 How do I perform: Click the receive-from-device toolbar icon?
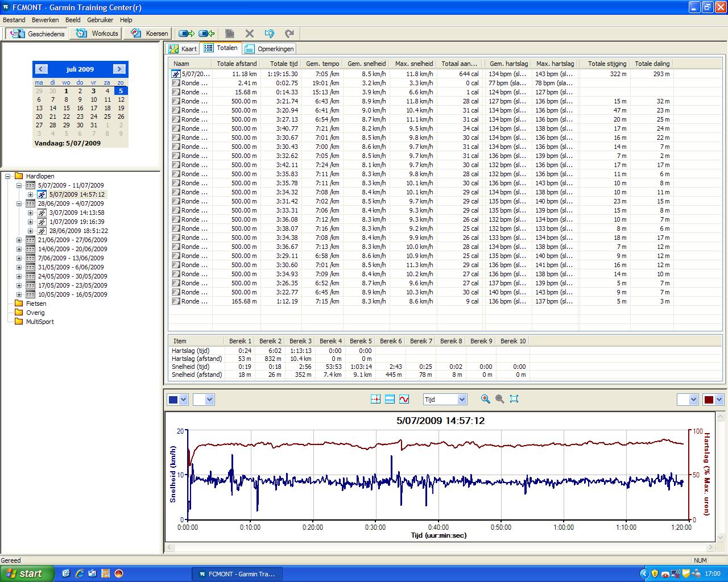tap(206, 34)
